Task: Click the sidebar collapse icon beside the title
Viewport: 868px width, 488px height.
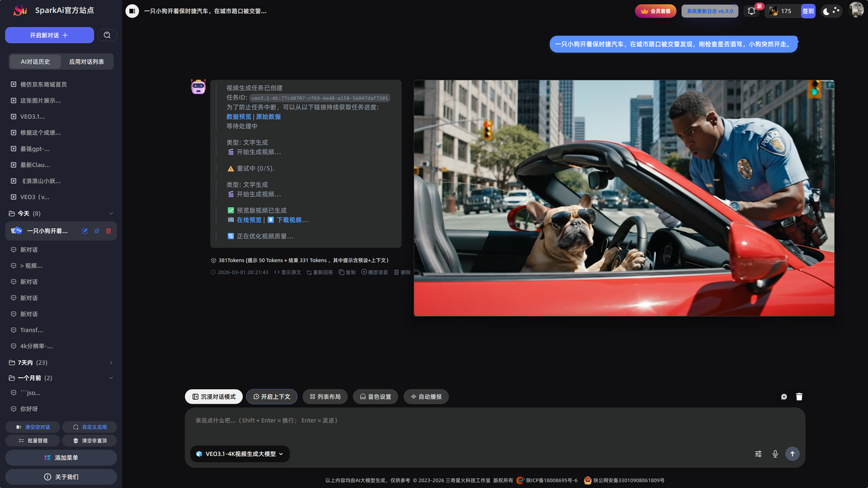Action: pyautogui.click(x=132, y=11)
